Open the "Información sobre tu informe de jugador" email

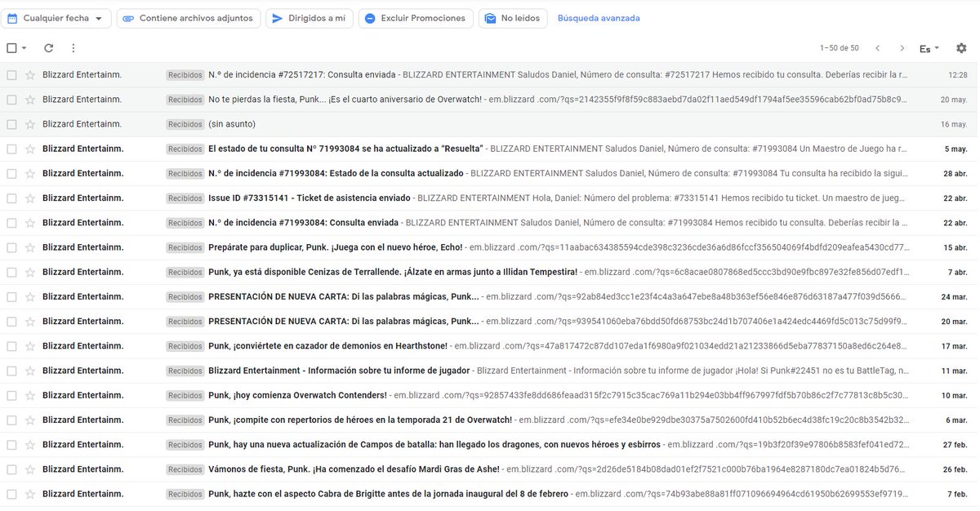click(x=339, y=371)
